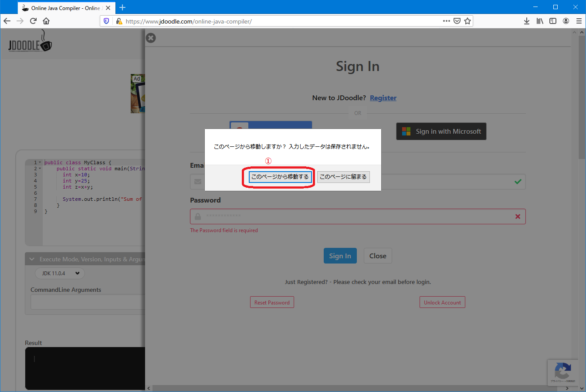Show site security info via the padlock

[119, 21]
